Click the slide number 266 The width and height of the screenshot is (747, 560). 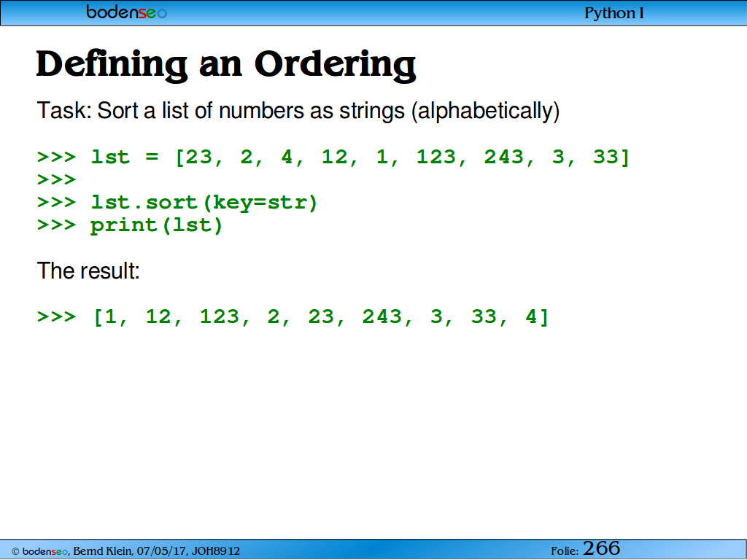point(601,548)
